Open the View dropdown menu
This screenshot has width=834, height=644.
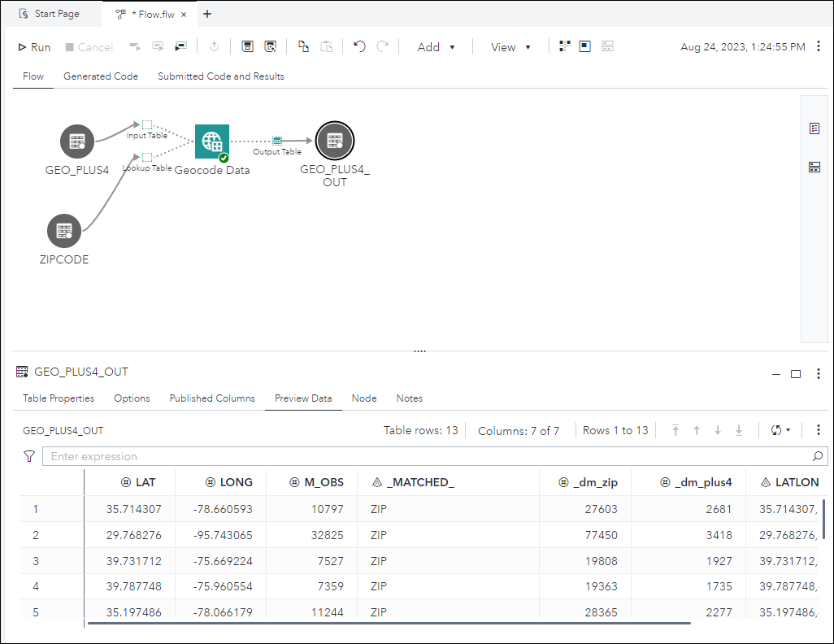[x=510, y=47]
